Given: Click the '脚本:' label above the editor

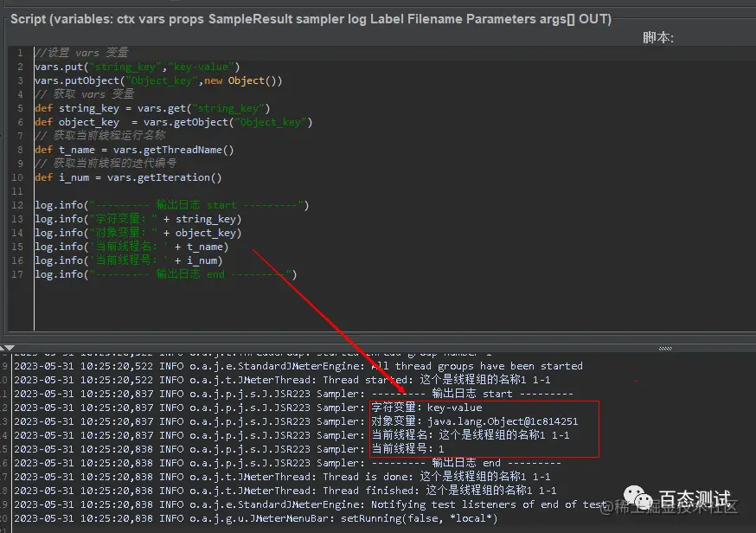Looking at the screenshot, I should click(x=657, y=37).
